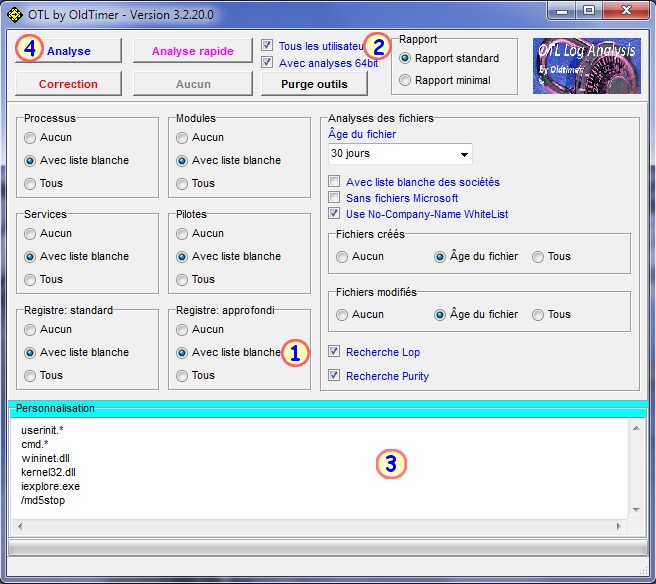Run the Analyse rapide quick scan
656x584 pixels.
click(x=193, y=51)
